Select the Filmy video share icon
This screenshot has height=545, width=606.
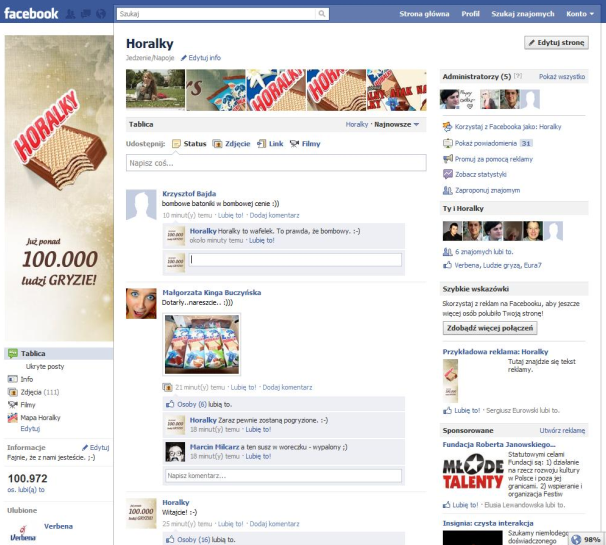[x=294, y=144]
